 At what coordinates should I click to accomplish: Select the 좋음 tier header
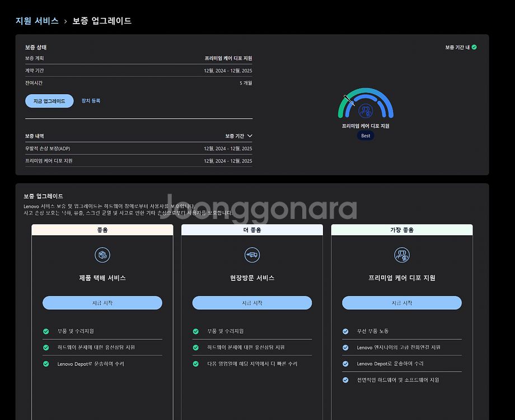[x=102, y=230]
